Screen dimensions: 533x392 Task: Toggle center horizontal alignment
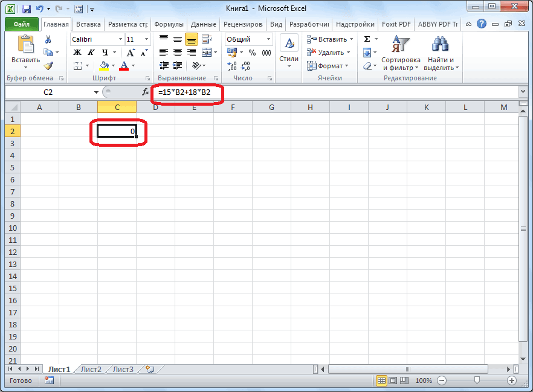tap(178, 53)
